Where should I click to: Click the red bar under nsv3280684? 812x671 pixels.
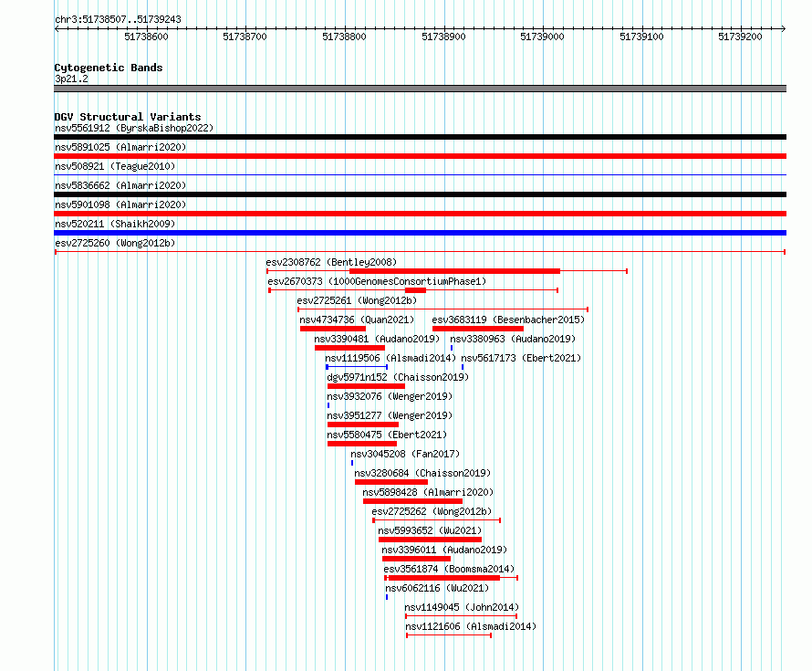click(391, 482)
